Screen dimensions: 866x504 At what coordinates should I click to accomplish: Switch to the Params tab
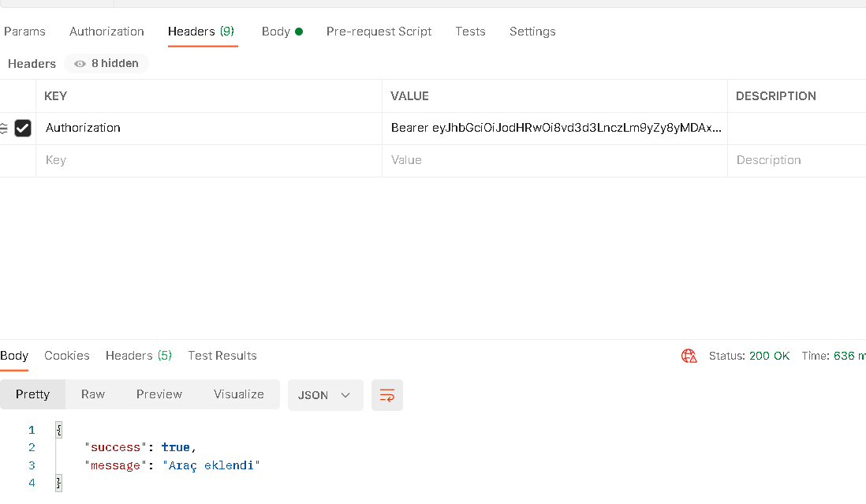pos(24,31)
